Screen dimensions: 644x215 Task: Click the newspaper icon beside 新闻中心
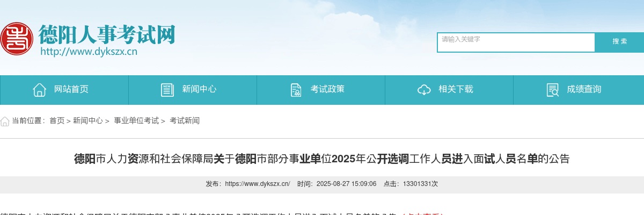[167, 90]
